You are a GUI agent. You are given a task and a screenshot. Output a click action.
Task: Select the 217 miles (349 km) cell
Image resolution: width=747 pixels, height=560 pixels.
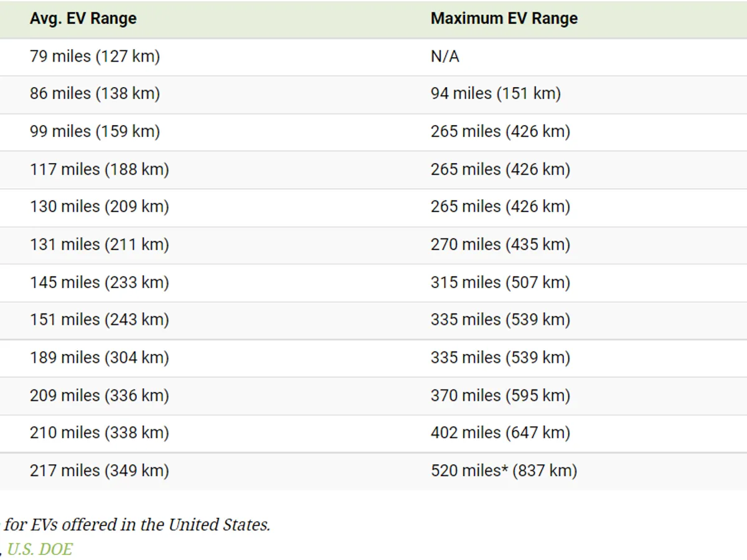tap(99, 471)
